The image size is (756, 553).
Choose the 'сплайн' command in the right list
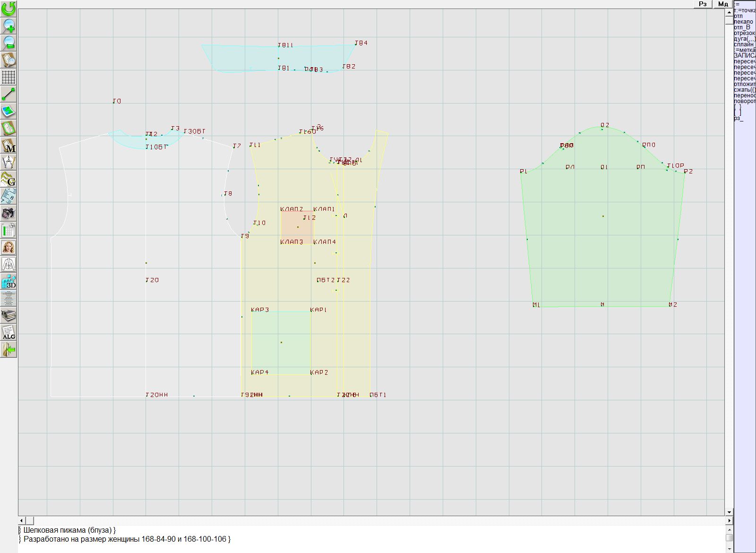(x=744, y=44)
